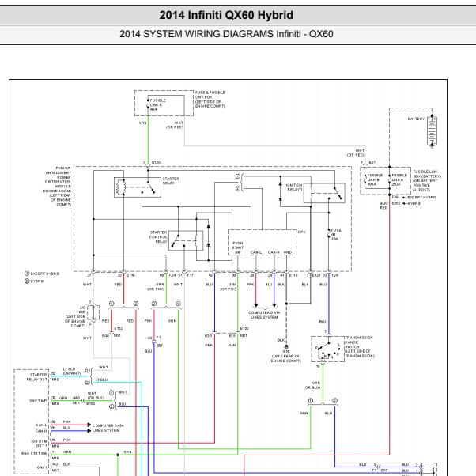The height and width of the screenshot is (476, 476).
Task: Click the "GND 1" pin label
Action: pyautogui.click(x=42, y=467)
